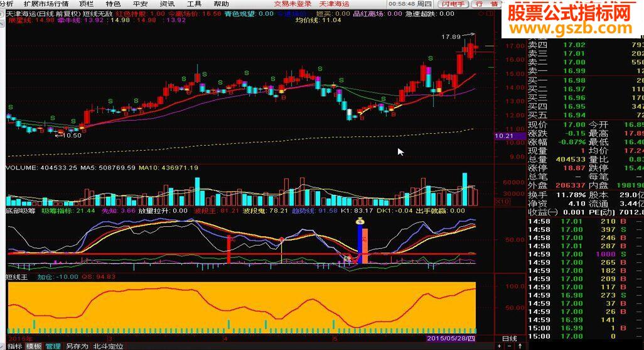Click the date label 2015/05/28/四

pos(451,339)
